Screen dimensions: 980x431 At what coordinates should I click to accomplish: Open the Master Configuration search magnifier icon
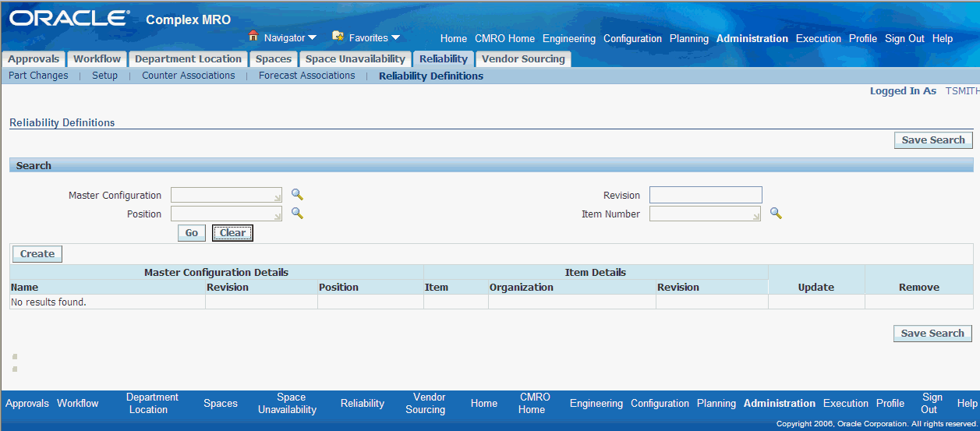pyautogui.click(x=297, y=195)
